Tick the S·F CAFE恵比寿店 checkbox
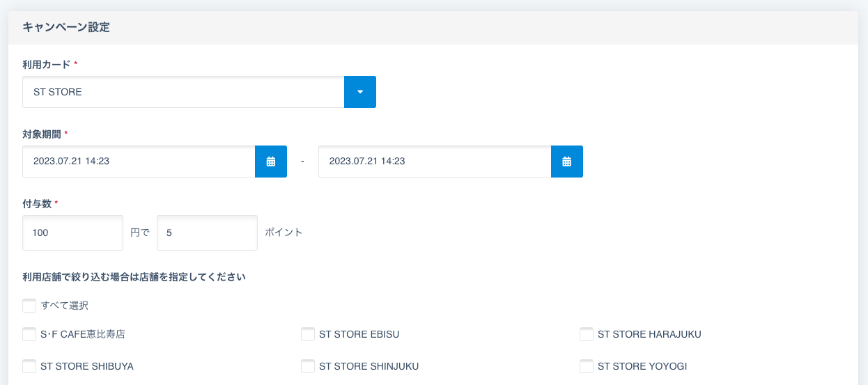Image resolution: width=868 pixels, height=385 pixels. (29, 334)
